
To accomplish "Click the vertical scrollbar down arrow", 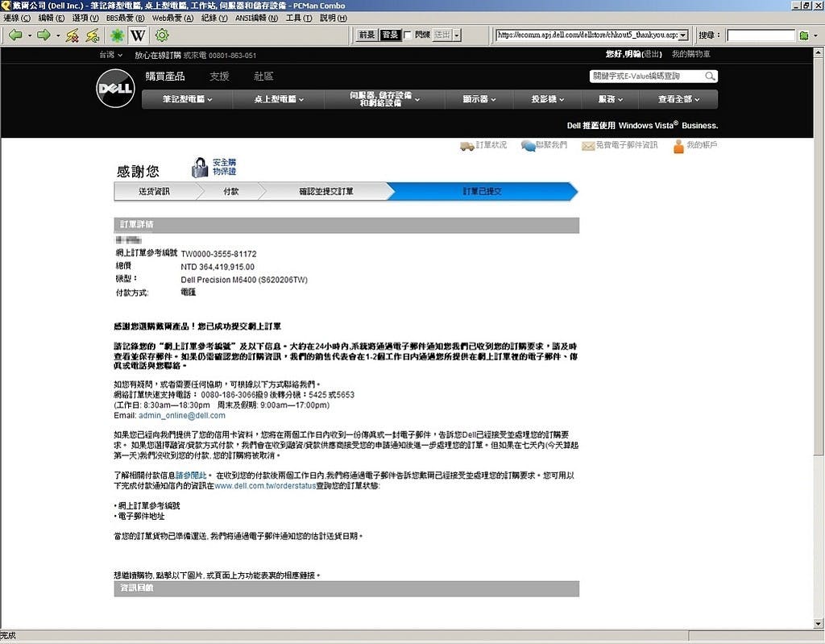I will [x=819, y=624].
